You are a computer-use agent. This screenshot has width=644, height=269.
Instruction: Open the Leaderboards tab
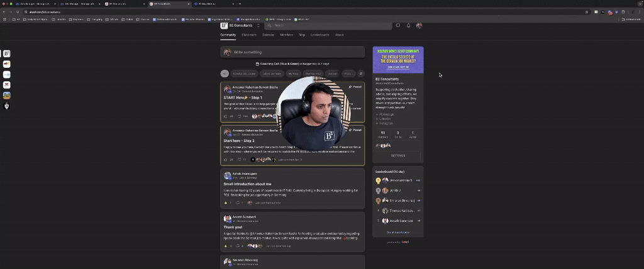[320, 35]
